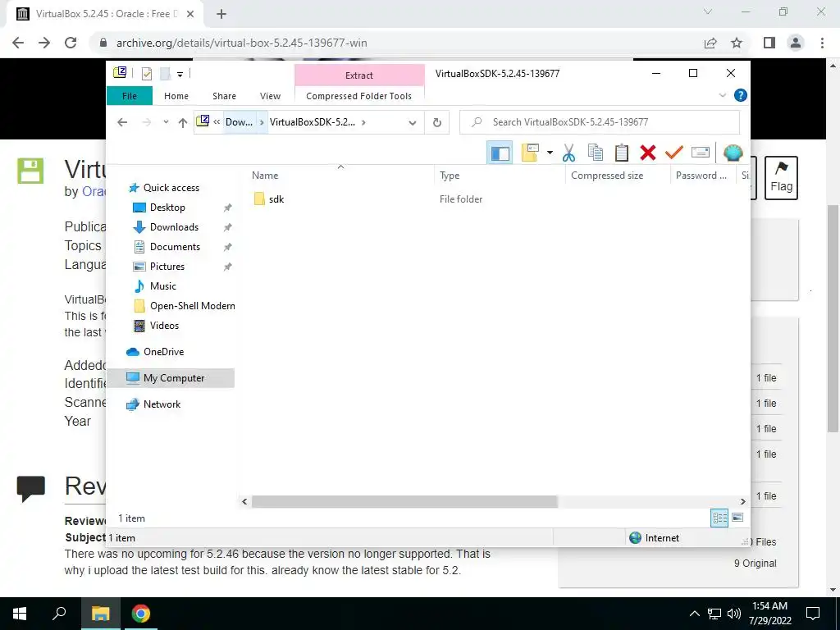Expand the folder options dropdown arrow
Screen dimensions: 840x630
click(550, 153)
